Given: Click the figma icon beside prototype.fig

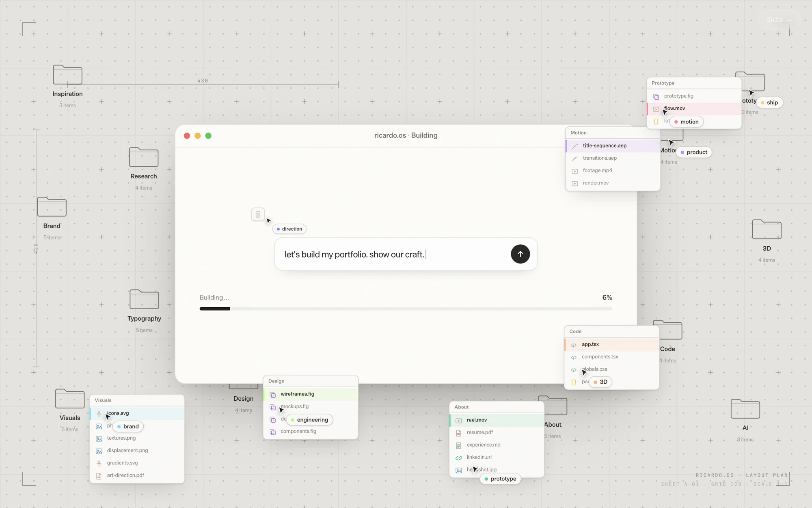Looking at the screenshot, I should [656, 97].
